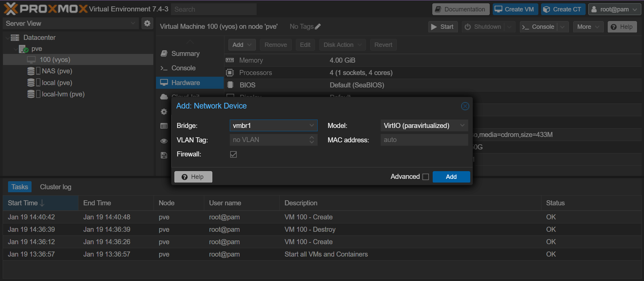The height and width of the screenshot is (281, 644).
Task: Open the Summary section
Action: click(x=190, y=54)
